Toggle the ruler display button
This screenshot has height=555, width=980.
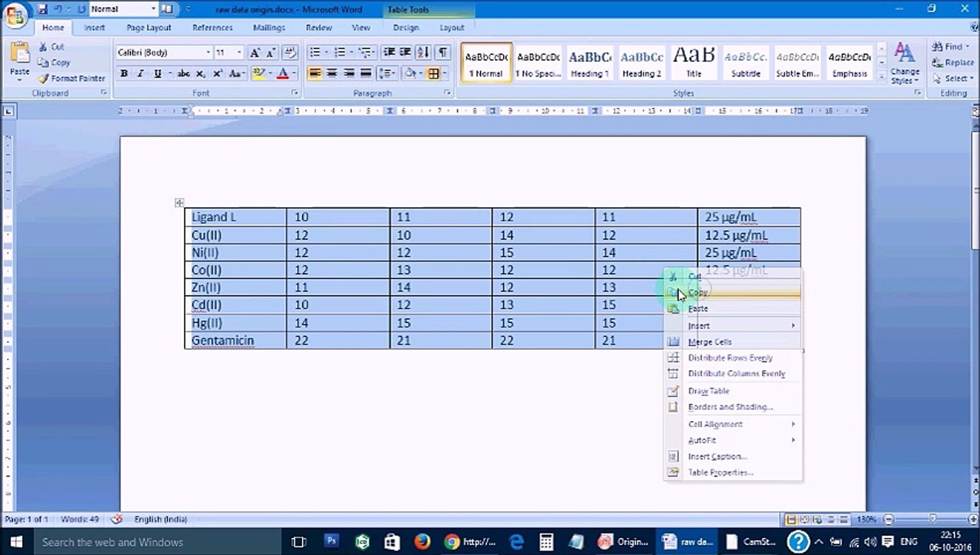tap(975, 113)
